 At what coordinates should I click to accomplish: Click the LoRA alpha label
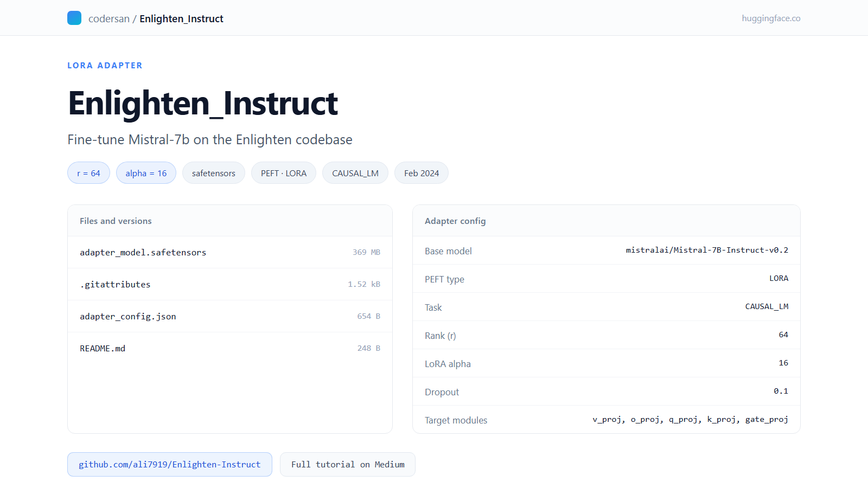448,364
